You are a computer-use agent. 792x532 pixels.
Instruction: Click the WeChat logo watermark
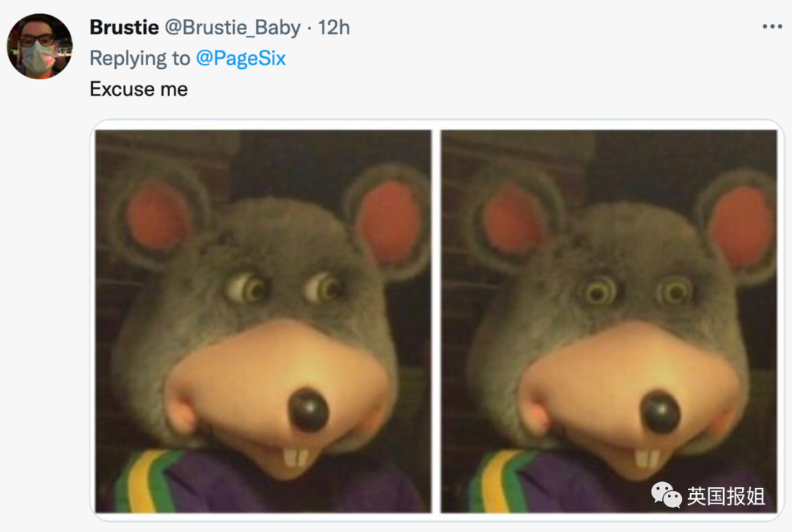coord(666,495)
